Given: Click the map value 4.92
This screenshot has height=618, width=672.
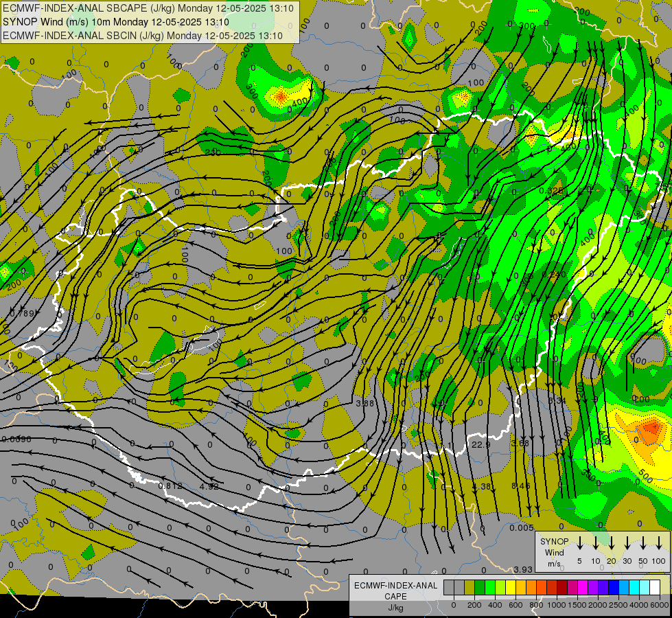Looking at the screenshot, I should [x=209, y=486].
